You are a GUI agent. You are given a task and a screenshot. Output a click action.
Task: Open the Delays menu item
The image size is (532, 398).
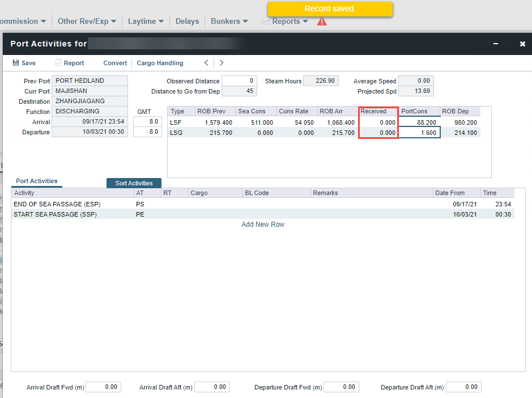pyautogui.click(x=187, y=22)
